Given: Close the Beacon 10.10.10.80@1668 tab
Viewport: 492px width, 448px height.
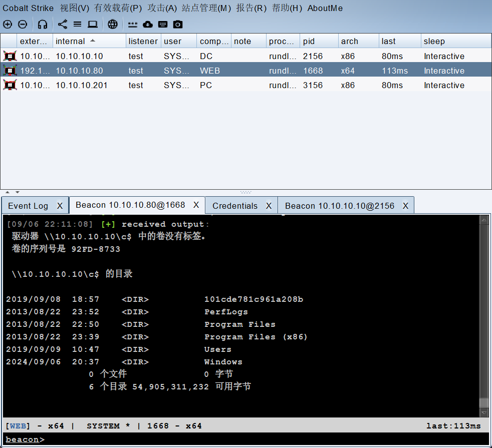Looking at the screenshot, I should [196, 205].
